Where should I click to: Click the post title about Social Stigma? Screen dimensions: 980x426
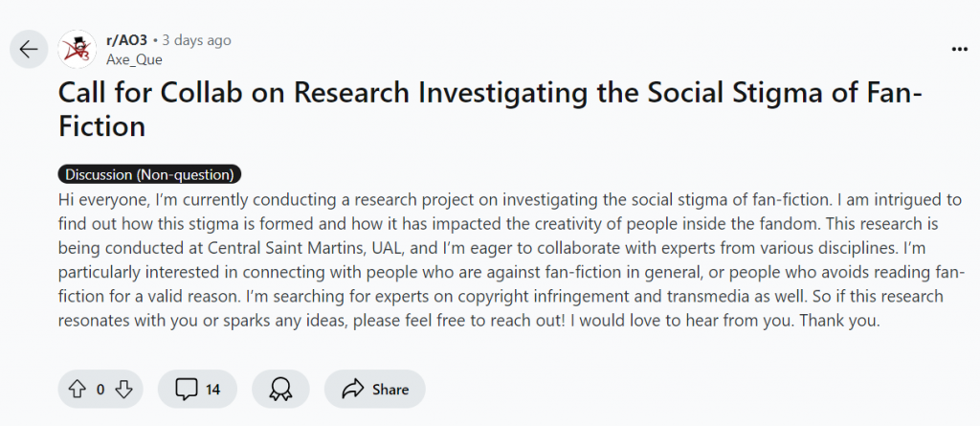491,109
